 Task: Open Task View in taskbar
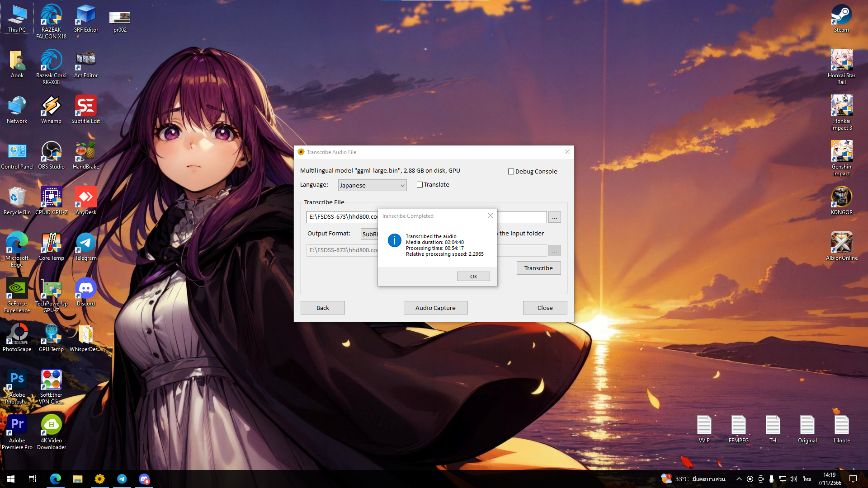33,479
